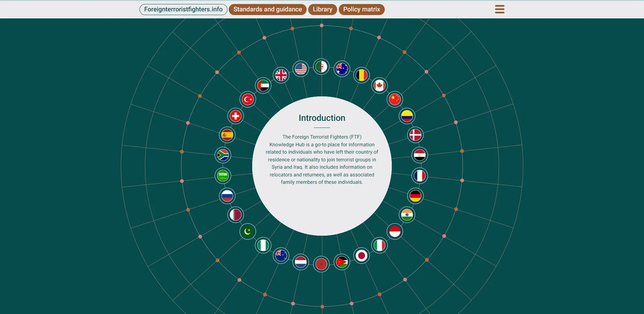The image size is (644, 314).
Task: Click the Saudi Arabia flag icon
Action: pos(223,175)
